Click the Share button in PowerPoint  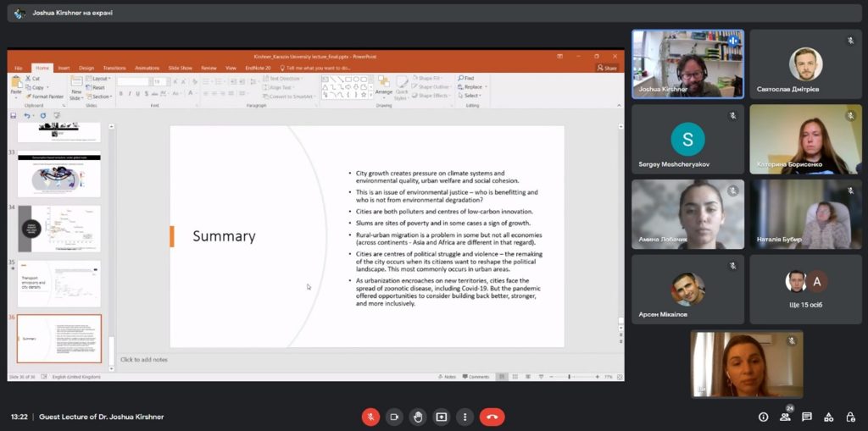607,68
